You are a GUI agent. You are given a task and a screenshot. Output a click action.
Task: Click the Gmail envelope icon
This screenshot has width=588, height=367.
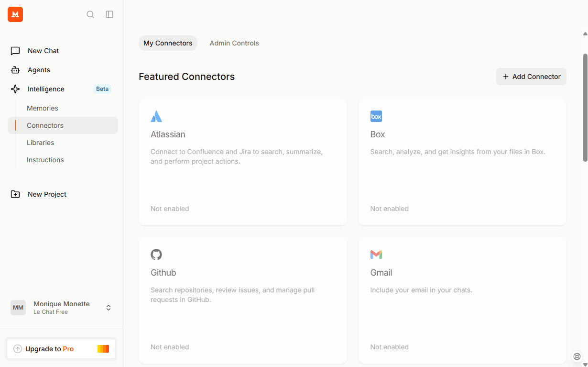click(x=376, y=255)
